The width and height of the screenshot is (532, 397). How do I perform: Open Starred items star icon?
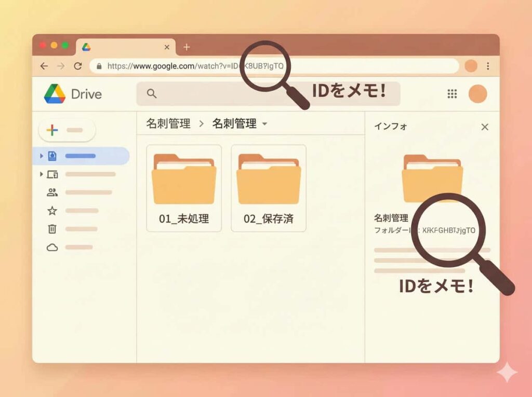pyautogui.click(x=52, y=211)
